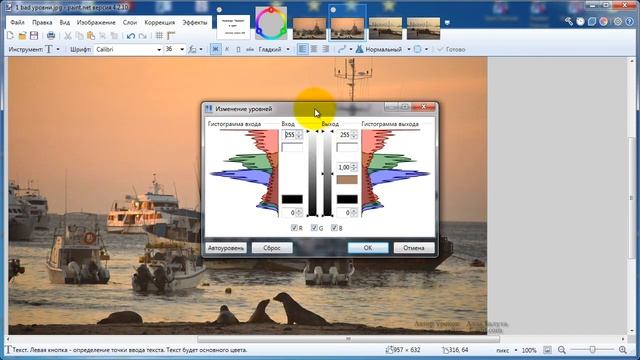640x360 pixels.
Task: Open the Вид menu
Action: pyautogui.click(x=64, y=22)
